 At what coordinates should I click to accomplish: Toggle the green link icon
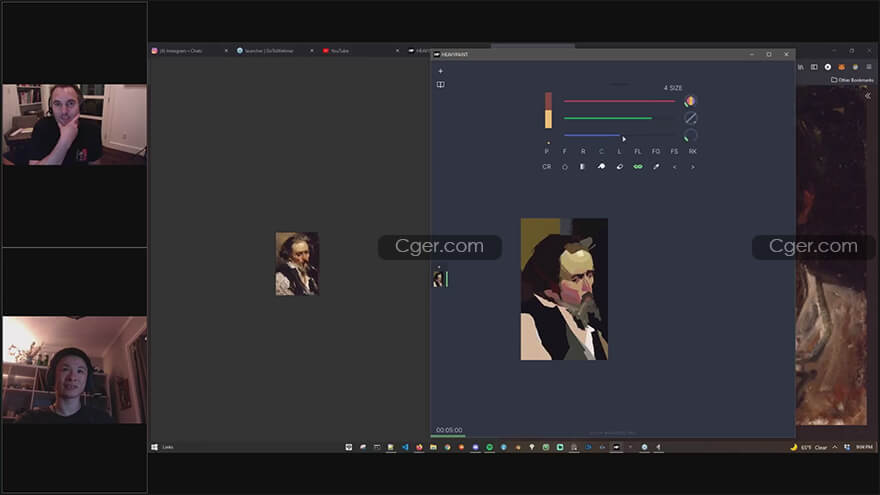point(638,167)
